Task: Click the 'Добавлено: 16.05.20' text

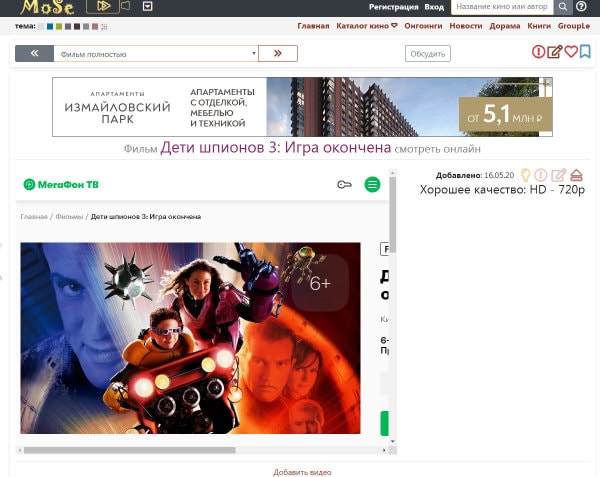Action: click(x=475, y=175)
